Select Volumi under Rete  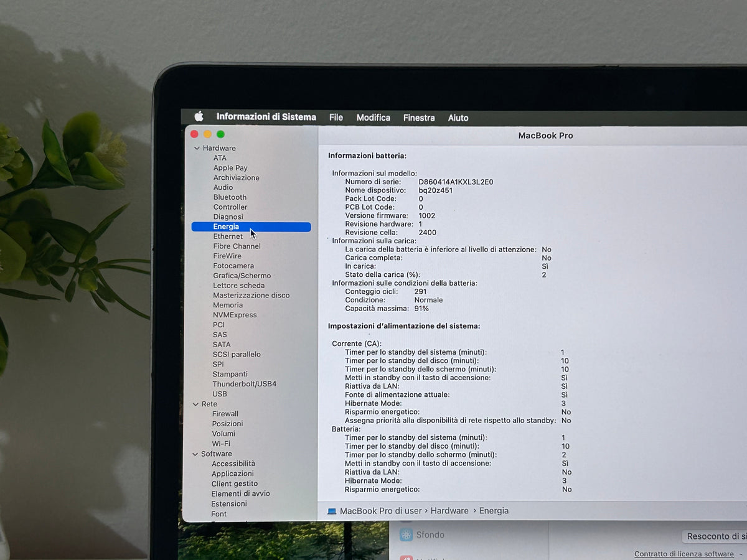click(223, 434)
